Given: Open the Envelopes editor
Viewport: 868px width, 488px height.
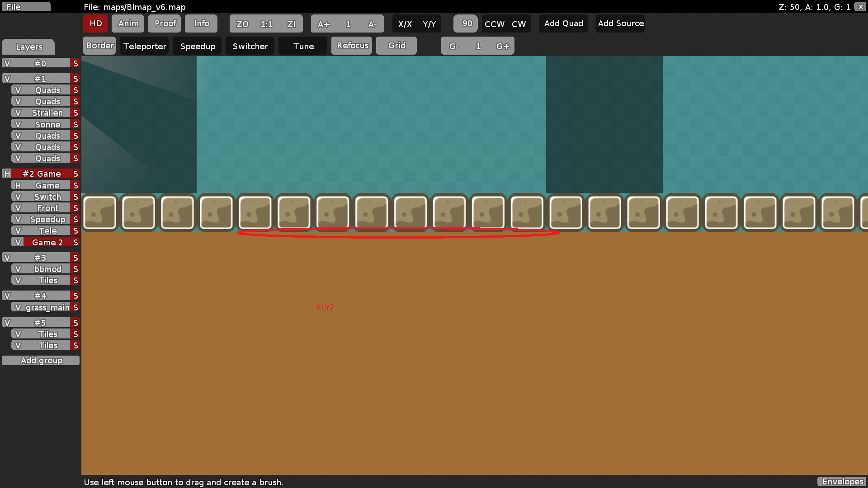Looking at the screenshot, I should coord(842,482).
